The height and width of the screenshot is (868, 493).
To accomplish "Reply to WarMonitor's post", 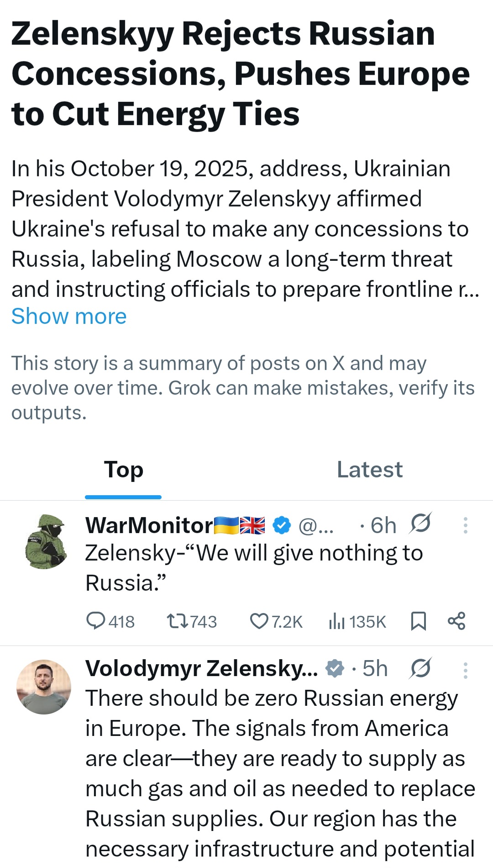I will pos(96,621).
